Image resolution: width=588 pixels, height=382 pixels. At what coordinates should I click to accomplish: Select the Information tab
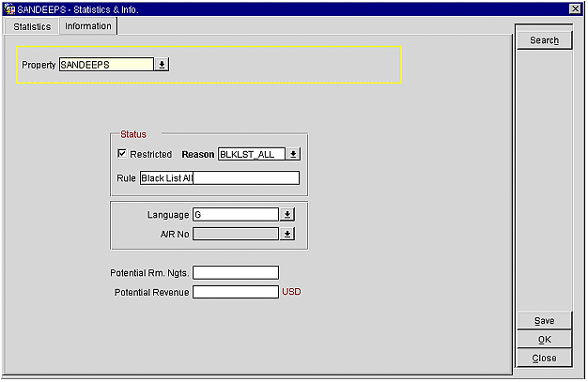pos(88,26)
